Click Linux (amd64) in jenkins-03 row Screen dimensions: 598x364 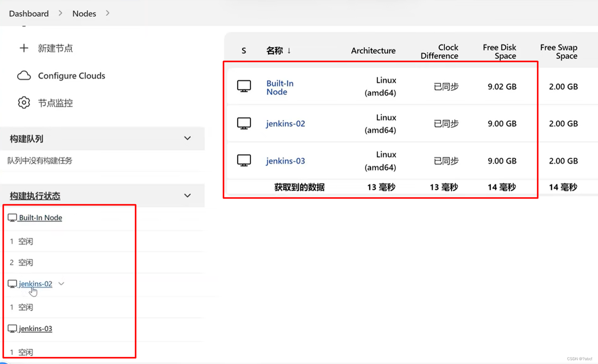pos(380,161)
